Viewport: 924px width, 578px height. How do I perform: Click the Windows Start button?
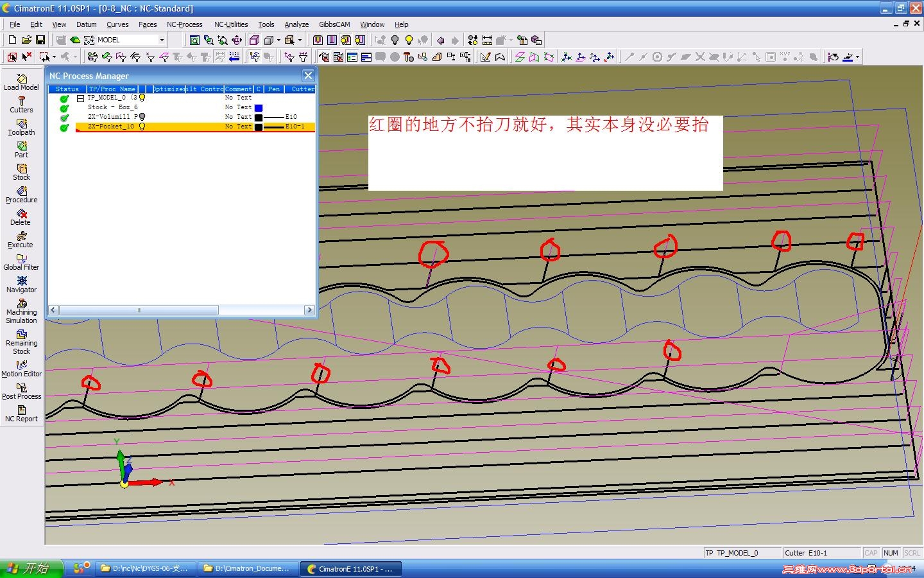[32, 568]
